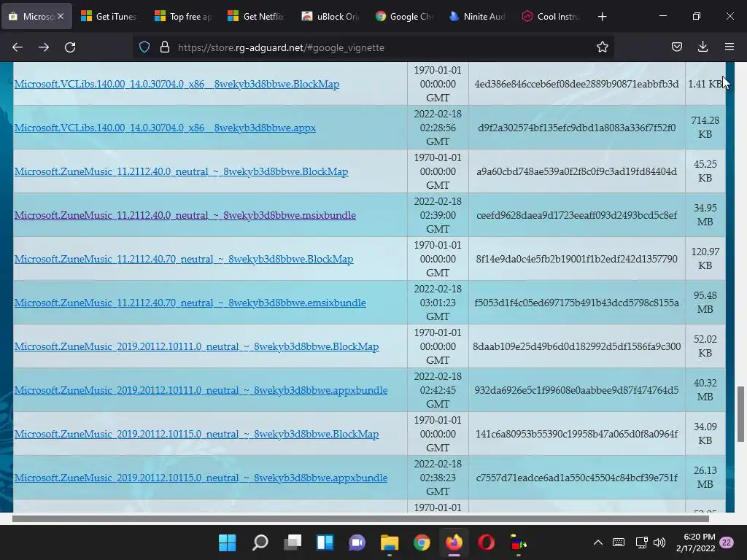Click the page horizontal scrollbar

click(x=360, y=518)
